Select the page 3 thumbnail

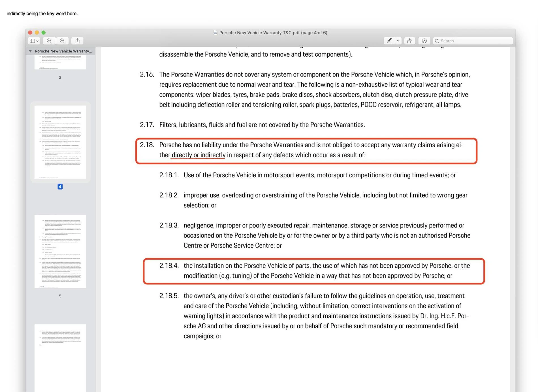pyautogui.click(x=60, y=62)
